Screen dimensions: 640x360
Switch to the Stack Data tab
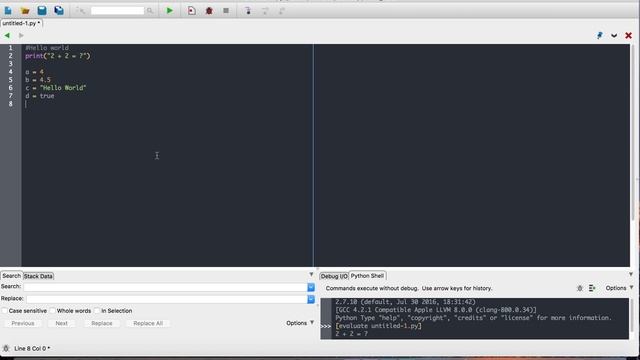pyautogui.click(x=38, y=276)
